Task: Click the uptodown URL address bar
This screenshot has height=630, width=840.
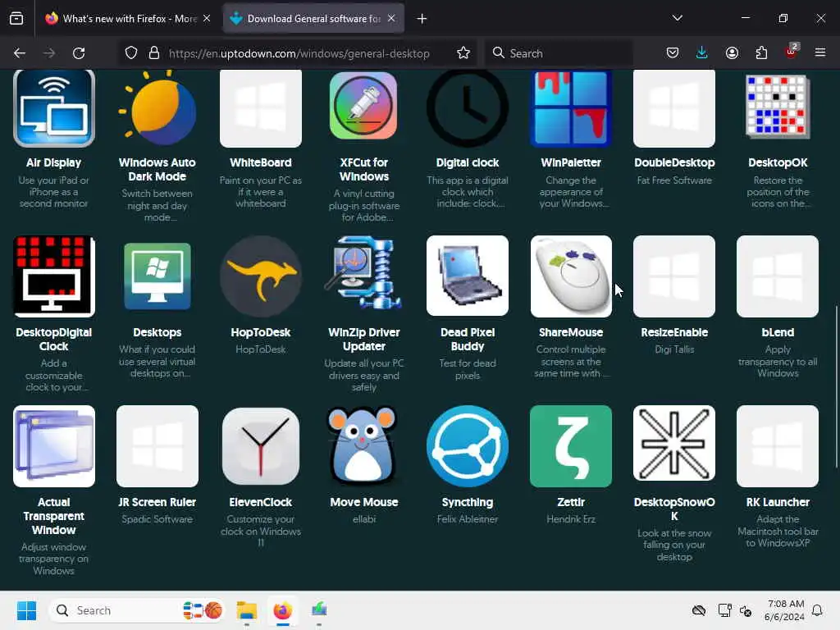Action: (x=299, y=53)
